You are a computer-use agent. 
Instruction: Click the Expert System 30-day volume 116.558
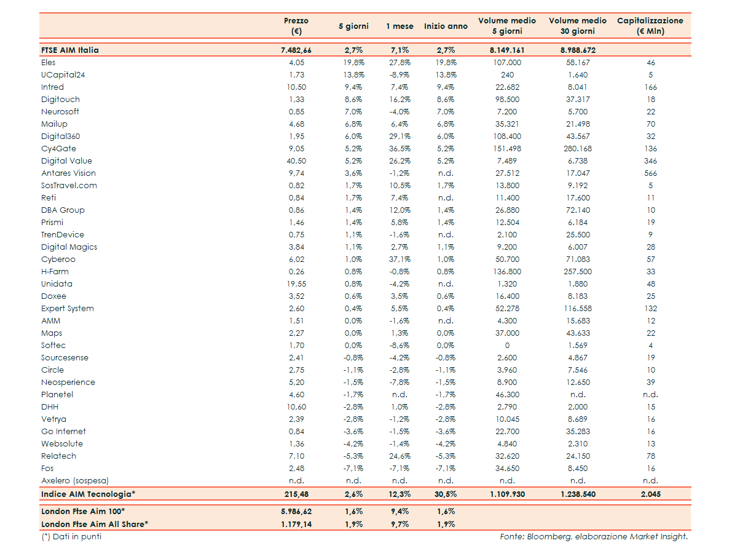[x=578, y=309]
